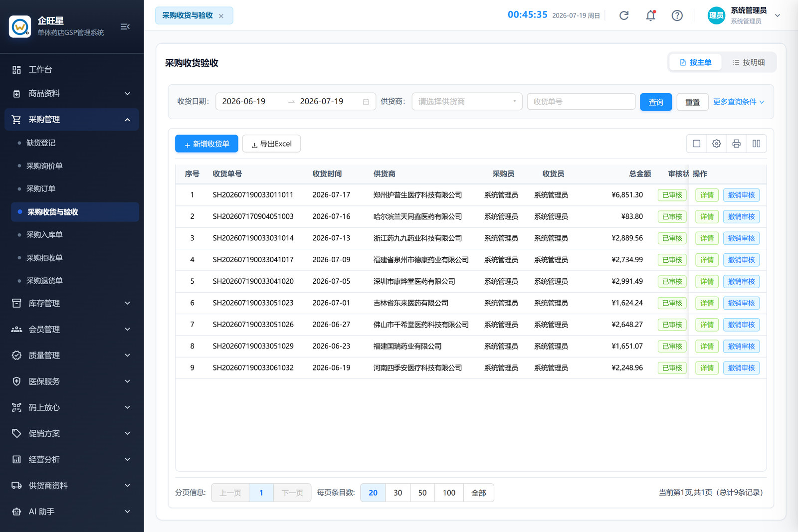Open the date range calendar icon
798x532 pixels.
coord(366,102)
